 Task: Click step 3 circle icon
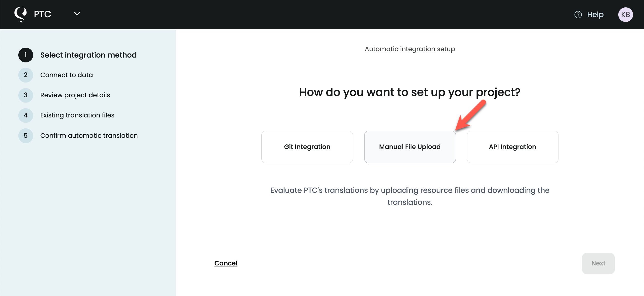(x=26, y=95)
